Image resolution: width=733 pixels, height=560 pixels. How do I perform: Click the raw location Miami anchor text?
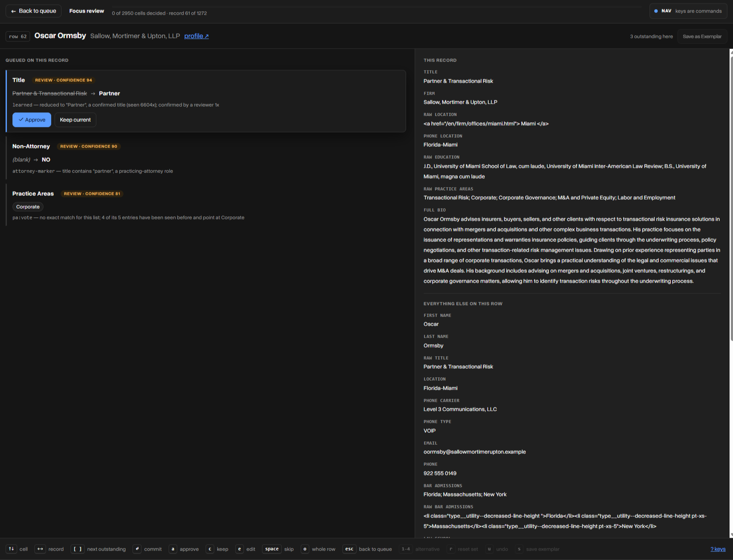pyautogui.click(x=486, y=124)
